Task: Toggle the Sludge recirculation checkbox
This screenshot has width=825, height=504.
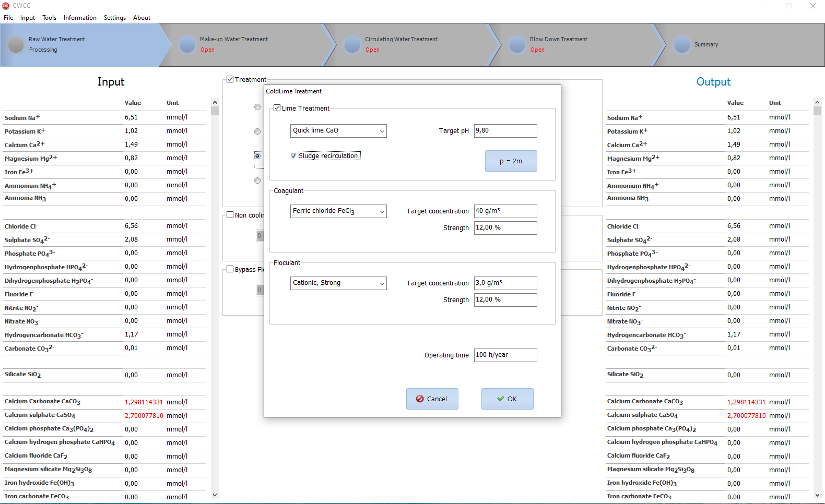Action: click(293, 156)
